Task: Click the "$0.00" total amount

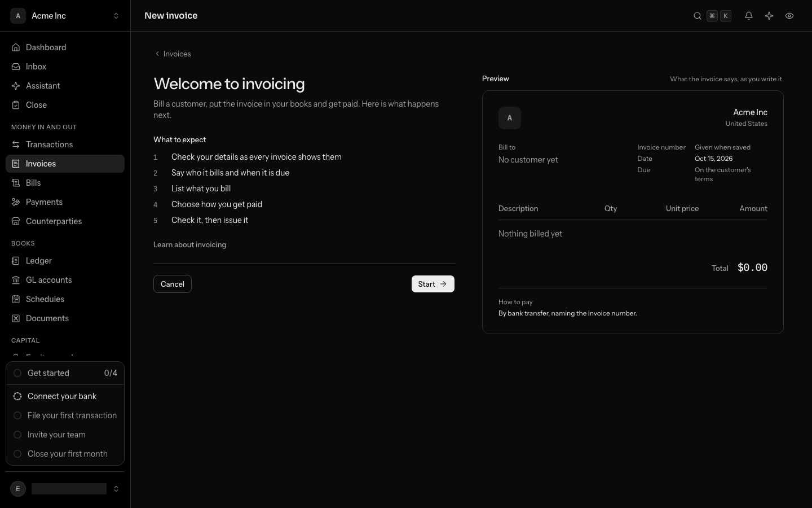Action: coord(752,268)
